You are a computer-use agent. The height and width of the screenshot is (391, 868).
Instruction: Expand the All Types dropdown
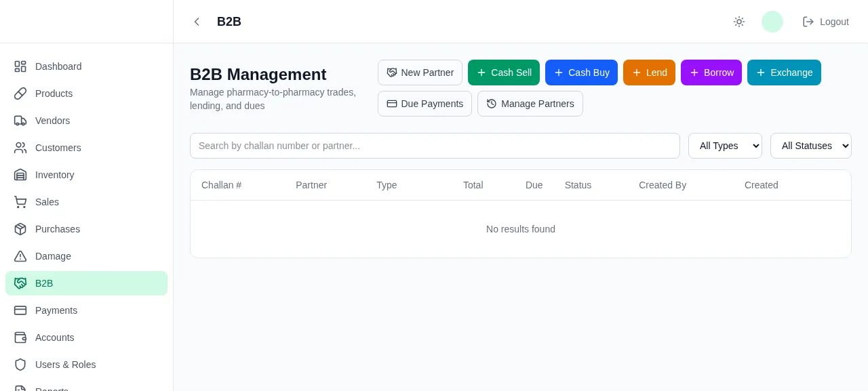point(725,146)
